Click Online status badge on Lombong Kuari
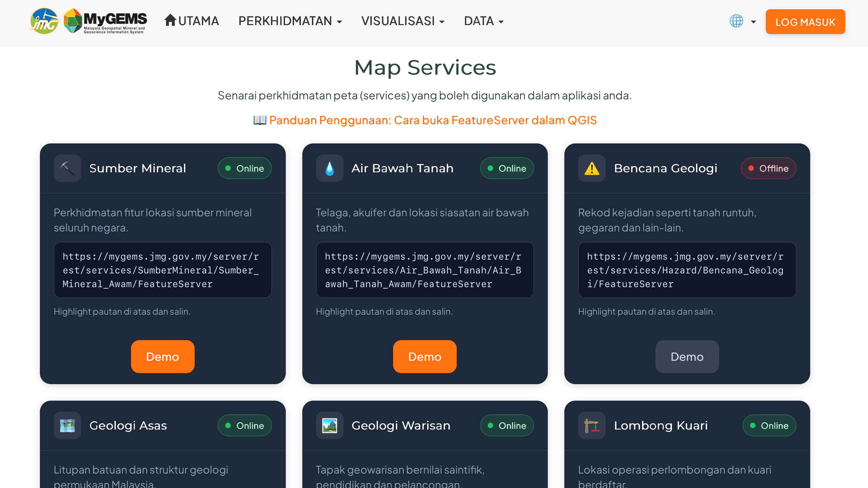This screenshot has width=868, height=488. [x=769, y=425]
